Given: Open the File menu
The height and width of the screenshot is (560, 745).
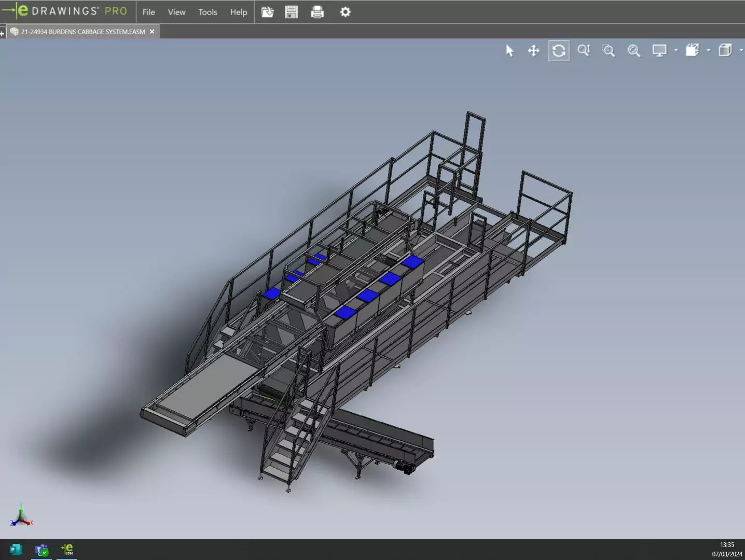Looking at the screenshot, I should point(148,12).
